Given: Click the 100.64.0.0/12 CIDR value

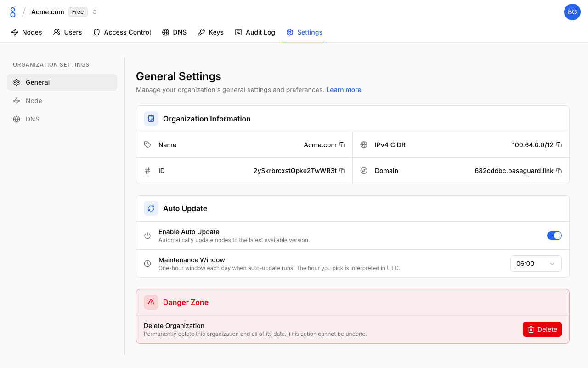Looking at the screenshot, I should (533, 145).
